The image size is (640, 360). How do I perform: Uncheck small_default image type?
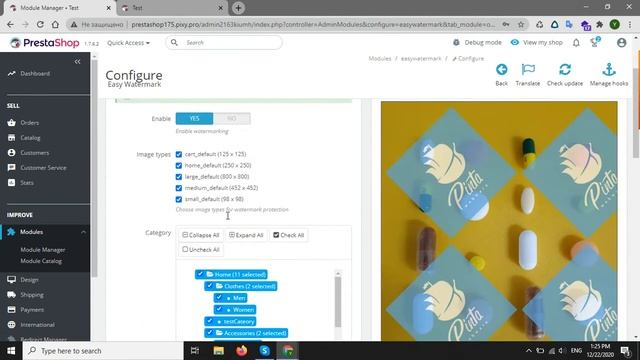click(179, 199)
